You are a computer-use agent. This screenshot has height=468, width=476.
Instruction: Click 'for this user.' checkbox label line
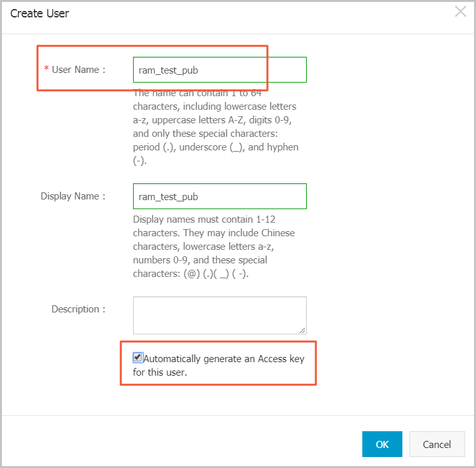point(160,372)
